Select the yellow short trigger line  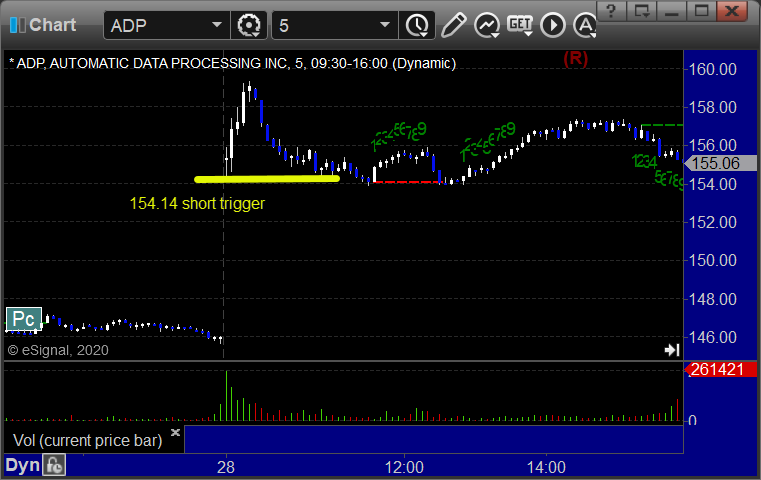click(267, 179)
